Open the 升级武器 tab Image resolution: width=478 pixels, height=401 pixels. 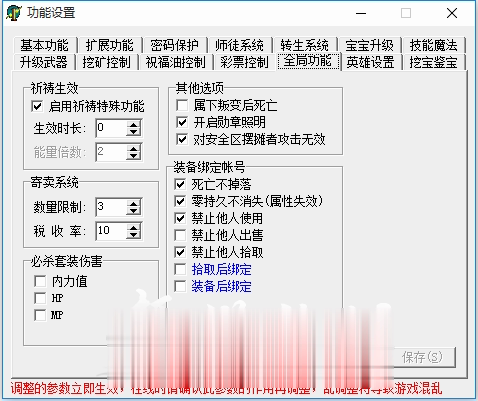[44, 62]
